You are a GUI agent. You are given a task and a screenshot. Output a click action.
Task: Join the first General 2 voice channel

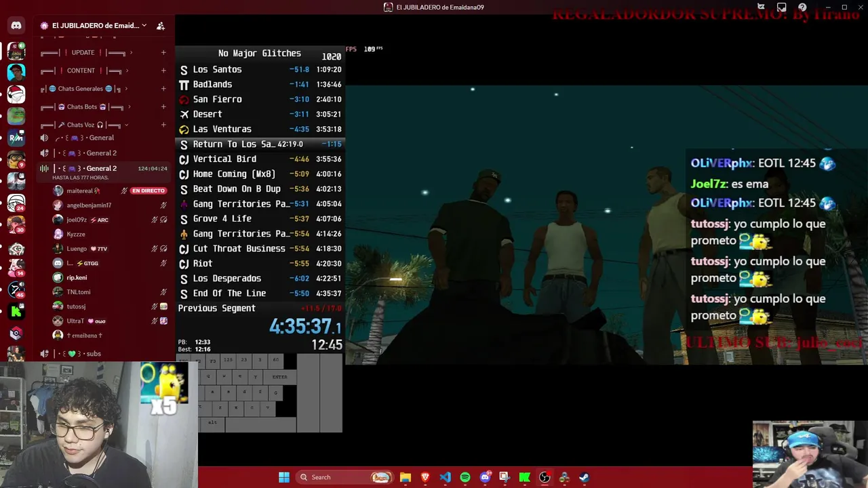tap(104, 153)
